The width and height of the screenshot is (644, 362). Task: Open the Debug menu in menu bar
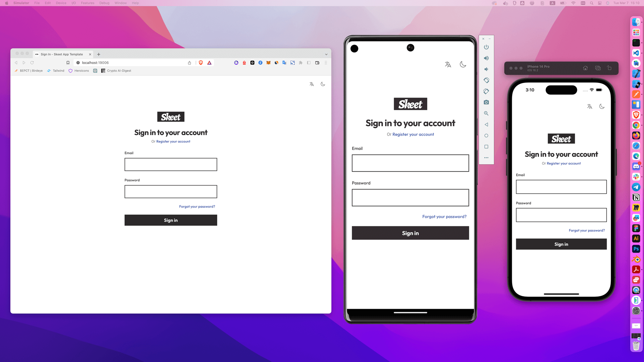pos(104,3)
